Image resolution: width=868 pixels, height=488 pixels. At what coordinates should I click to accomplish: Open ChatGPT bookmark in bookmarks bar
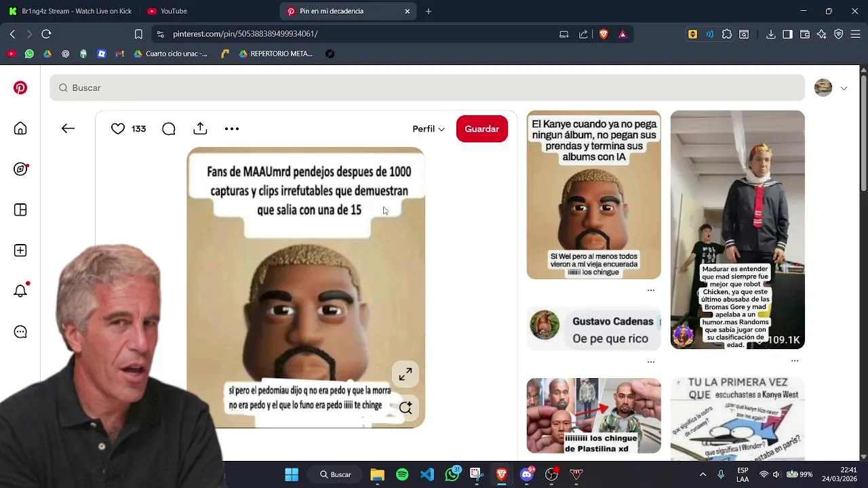tap(65, 54)
